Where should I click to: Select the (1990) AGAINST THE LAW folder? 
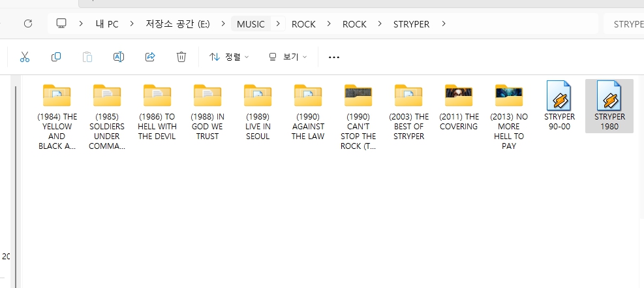[307, 112]
